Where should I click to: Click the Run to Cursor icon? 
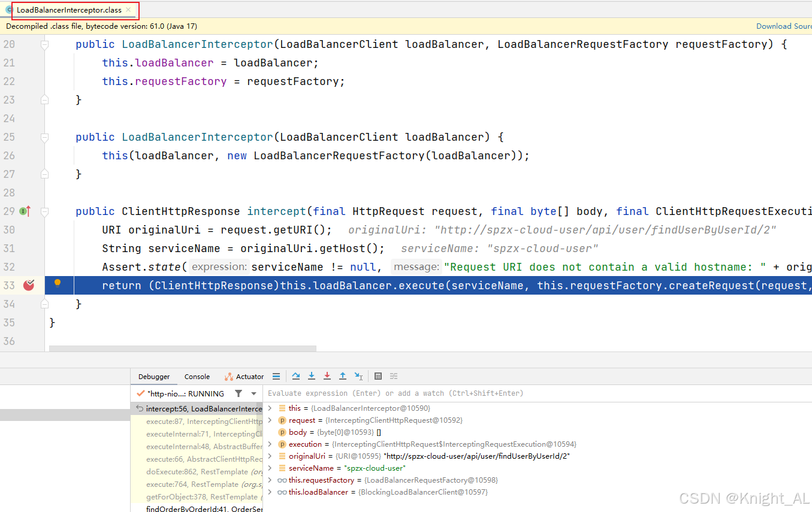358,376
